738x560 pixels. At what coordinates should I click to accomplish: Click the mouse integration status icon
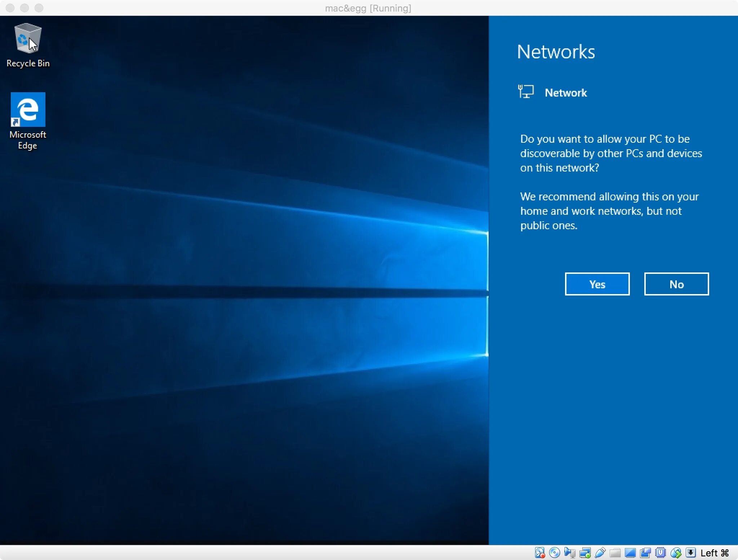(x=676, y=552)
